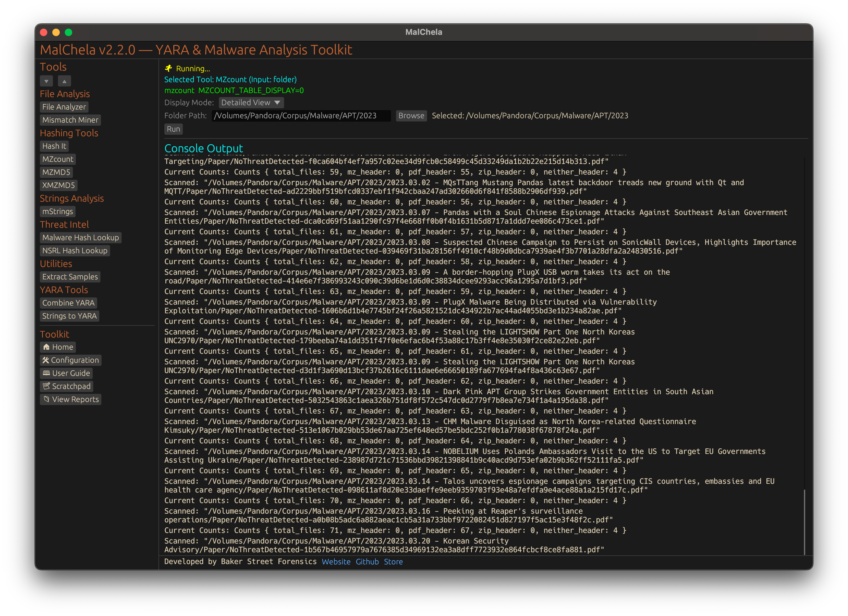Open the Strings to YARA tool
The image size is (848, 616).
(x=69, y=316)
